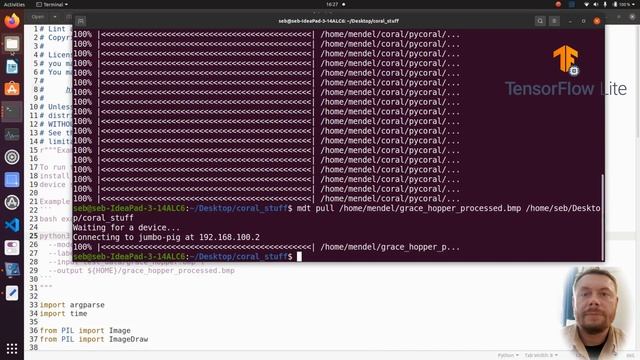Switch to Text Editor via the dock
This screenshot has height=360, width=640.
tap(12, 293)
